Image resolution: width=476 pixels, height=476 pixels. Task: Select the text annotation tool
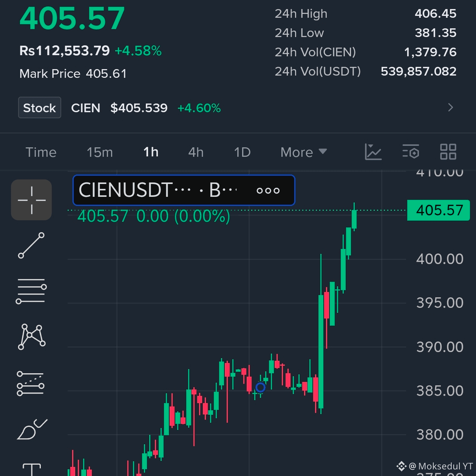32,470
